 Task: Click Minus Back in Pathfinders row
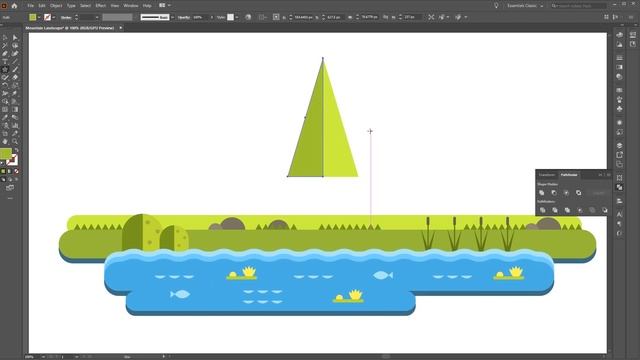(604, 210)
